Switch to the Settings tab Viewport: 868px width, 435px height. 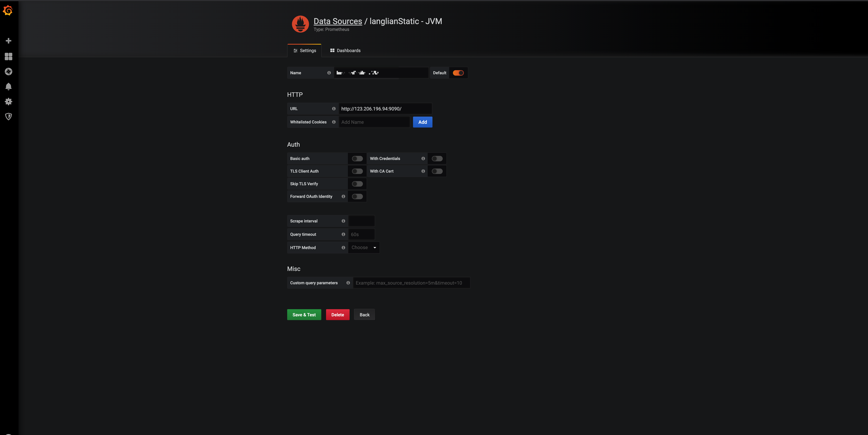pyautogui.click(x=304, y=51)
